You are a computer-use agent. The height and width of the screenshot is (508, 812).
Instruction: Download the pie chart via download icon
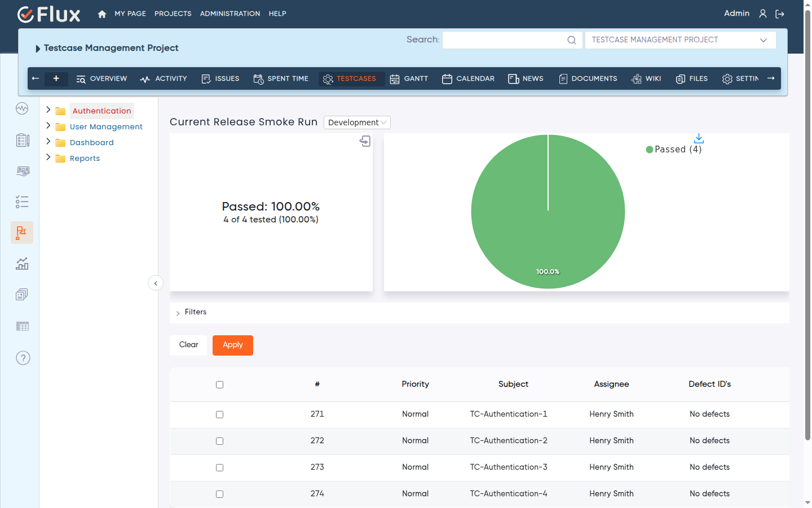pyautogui.click(x=699, y=138)
